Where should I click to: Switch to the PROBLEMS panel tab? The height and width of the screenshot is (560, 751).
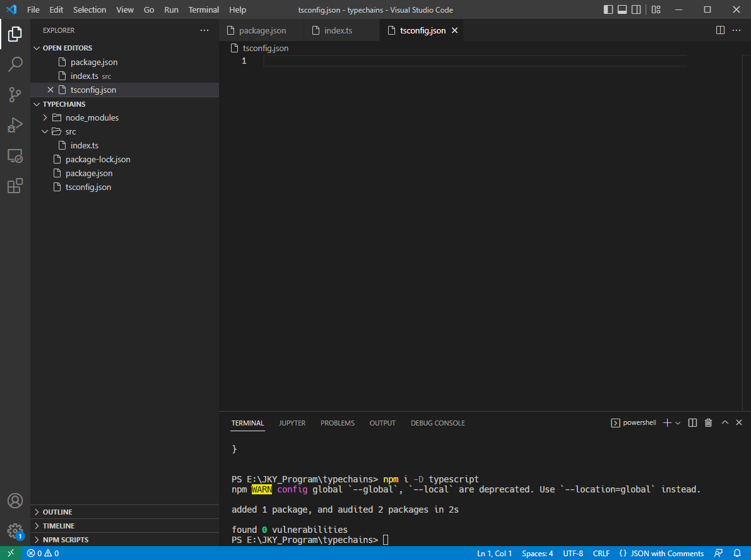338,423
